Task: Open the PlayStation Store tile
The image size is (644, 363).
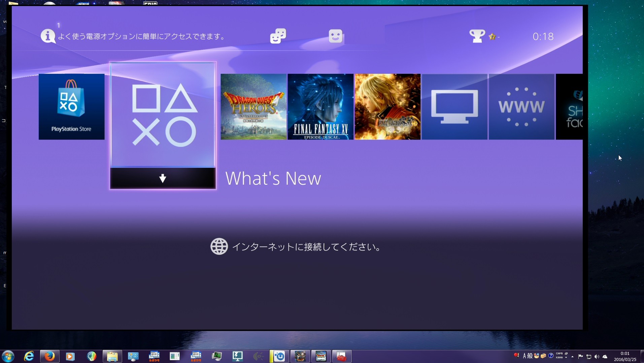Action: pos(71,107)
